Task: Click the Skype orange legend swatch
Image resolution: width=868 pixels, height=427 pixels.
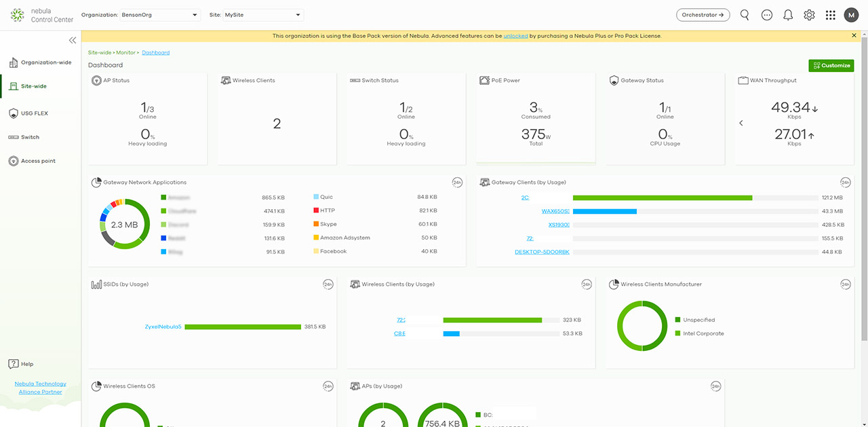Action: point(316,224)
